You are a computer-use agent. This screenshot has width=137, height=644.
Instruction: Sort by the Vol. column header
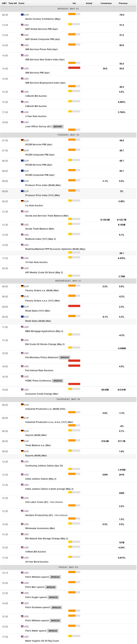(x=74, y=3)
